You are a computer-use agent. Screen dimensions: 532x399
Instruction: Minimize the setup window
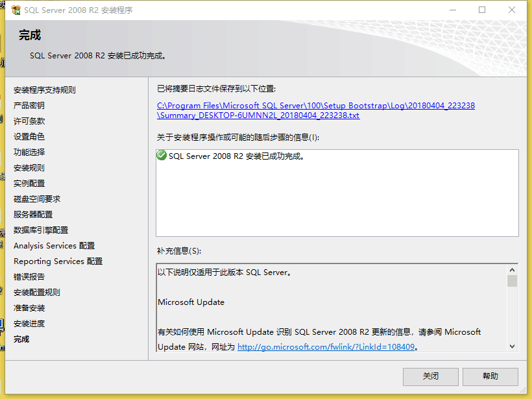453,10
